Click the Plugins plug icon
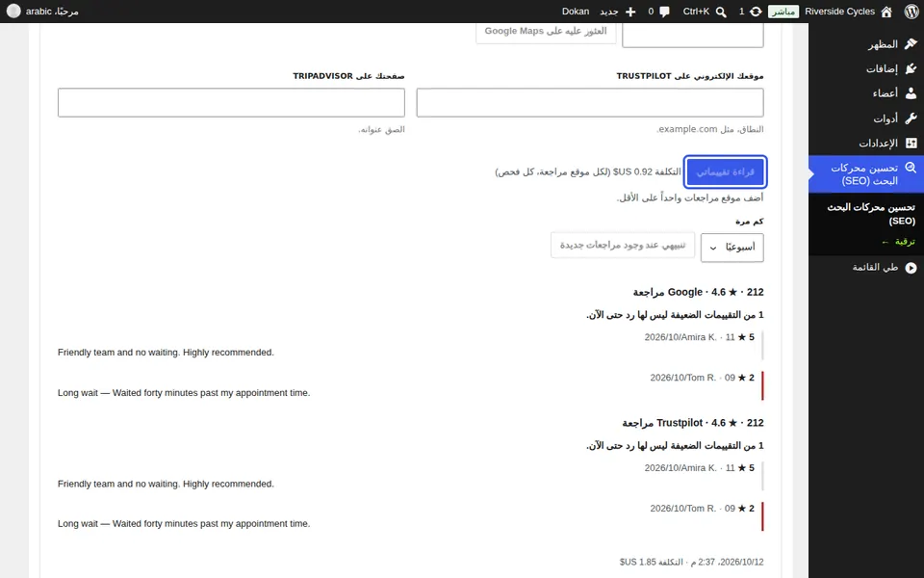924x578 pixels. click(x=911, y=68)
